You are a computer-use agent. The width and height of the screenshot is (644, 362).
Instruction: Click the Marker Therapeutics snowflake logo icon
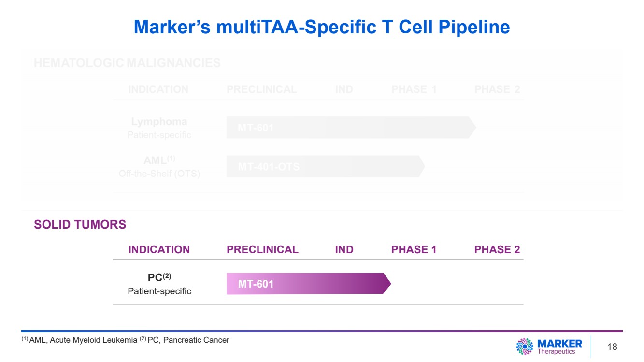pos(525,346)
